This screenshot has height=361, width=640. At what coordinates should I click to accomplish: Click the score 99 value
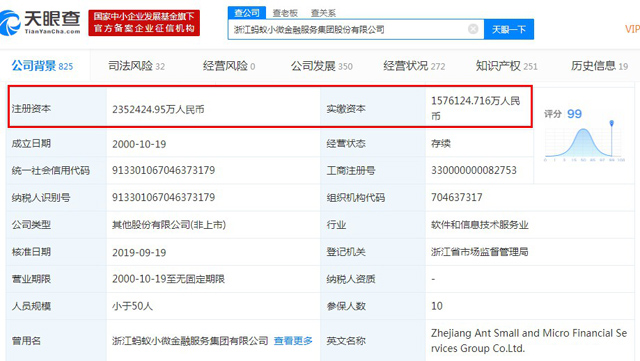click(574, 114)
